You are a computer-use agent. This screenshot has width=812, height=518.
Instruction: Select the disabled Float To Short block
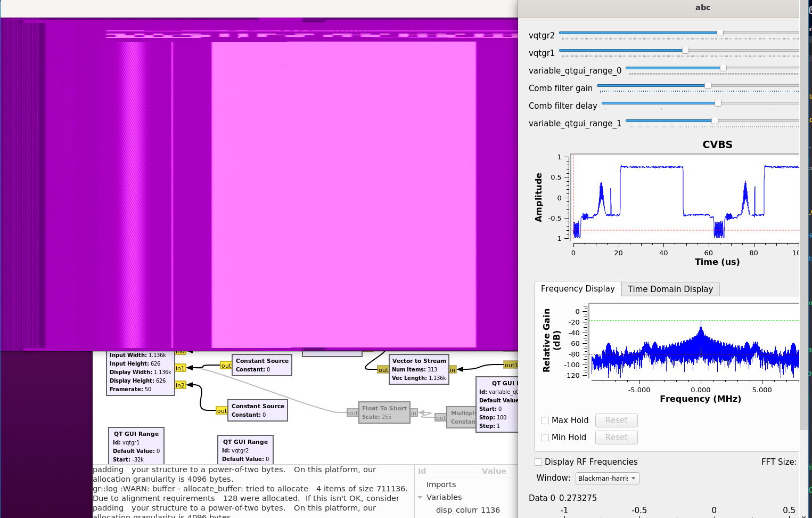[384, 412]
